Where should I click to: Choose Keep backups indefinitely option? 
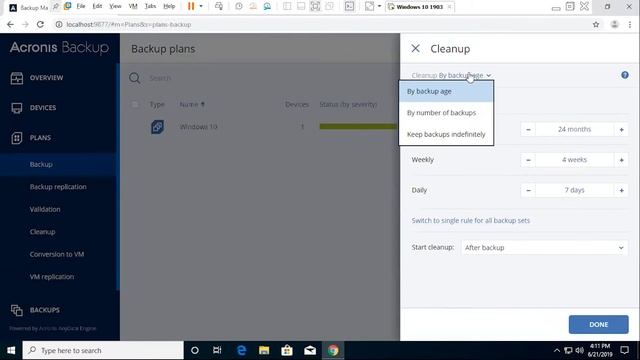(446, 134)
